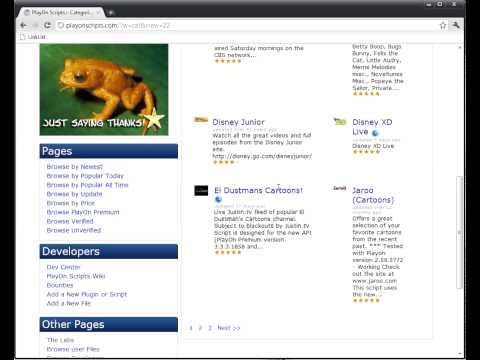
Task: Click the Disney XD Live script icon
Action: pyautogui.click(x=340, y=121)
